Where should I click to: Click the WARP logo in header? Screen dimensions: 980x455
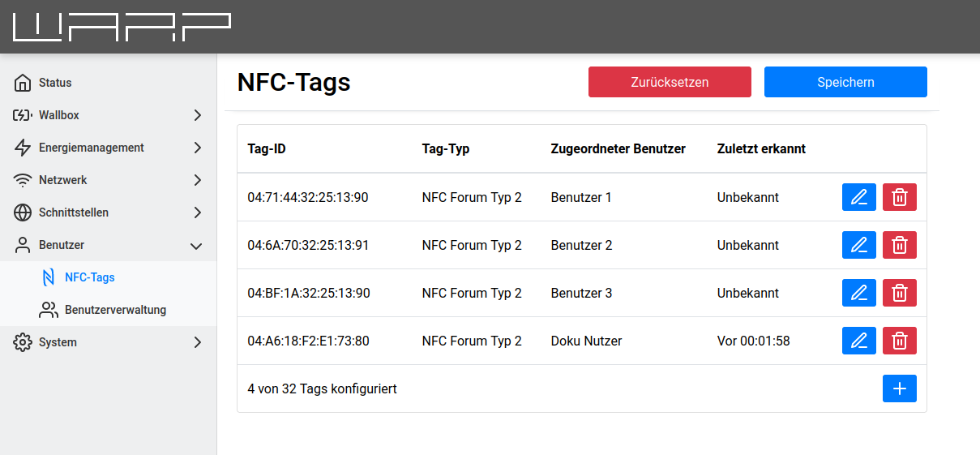[x=122, y=27]
